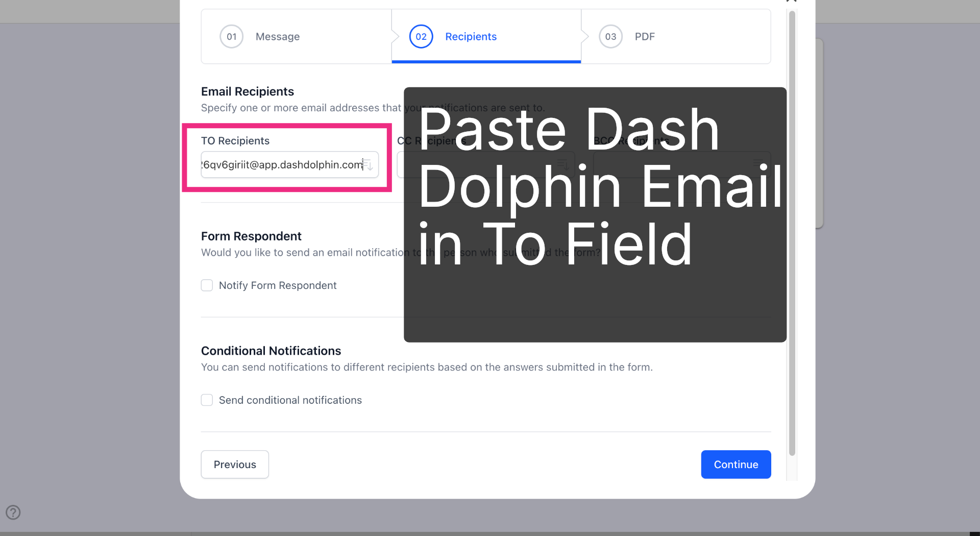Viewport: 980px width, 536px height.
Task: Open the Message step tab
Action: (x=297, y=36)
